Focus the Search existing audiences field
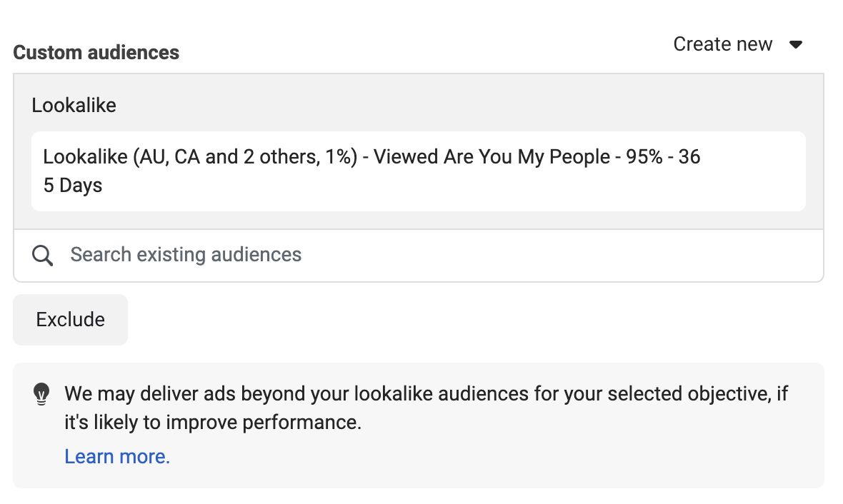 click(419, 256)
